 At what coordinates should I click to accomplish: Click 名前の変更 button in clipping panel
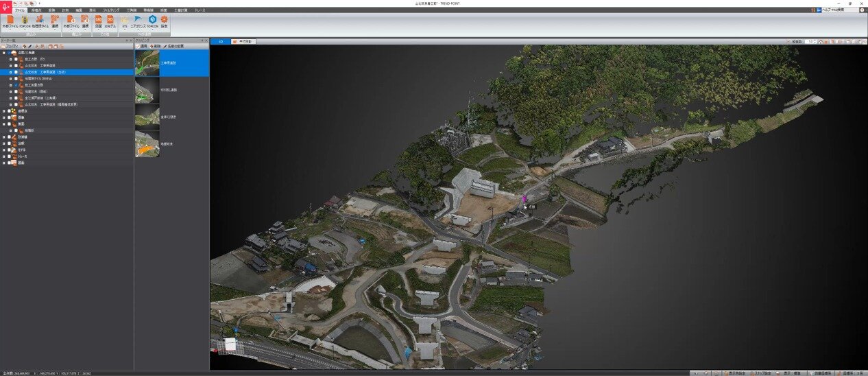174,46
